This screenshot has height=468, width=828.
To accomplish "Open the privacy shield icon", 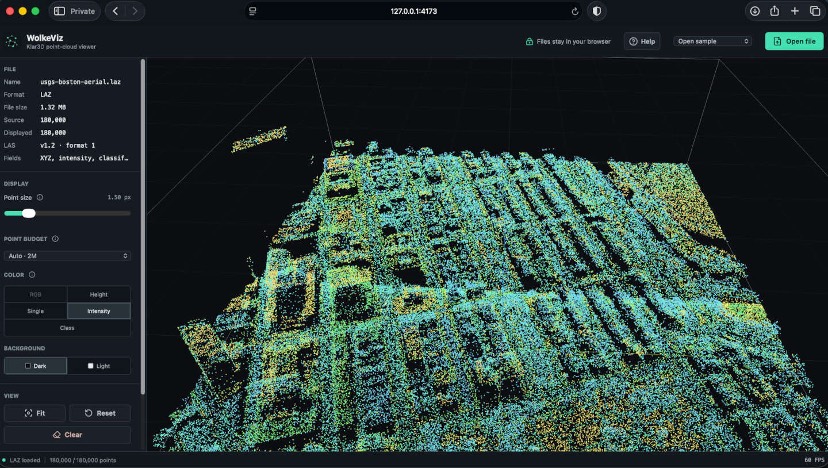I will click(x=597, y=11).
